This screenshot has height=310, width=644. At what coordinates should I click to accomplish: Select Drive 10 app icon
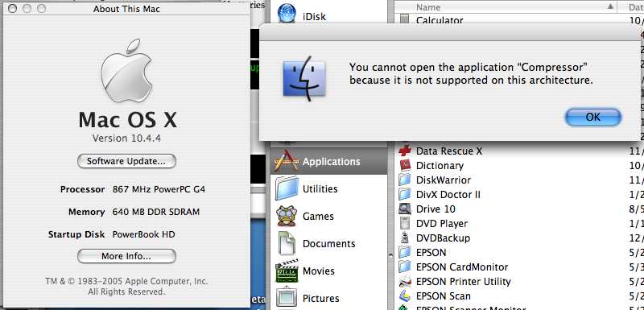405,209
